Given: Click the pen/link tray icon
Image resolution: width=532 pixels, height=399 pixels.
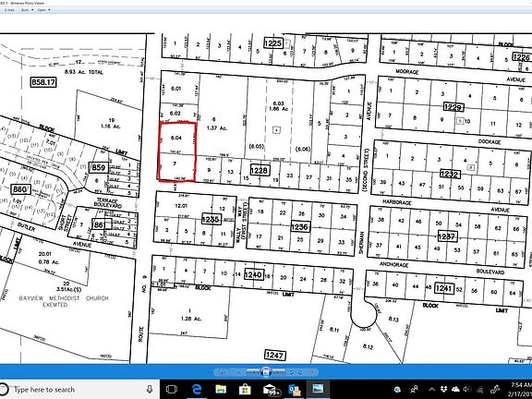Looking at the screenshot, I should [x=495, y=389].
